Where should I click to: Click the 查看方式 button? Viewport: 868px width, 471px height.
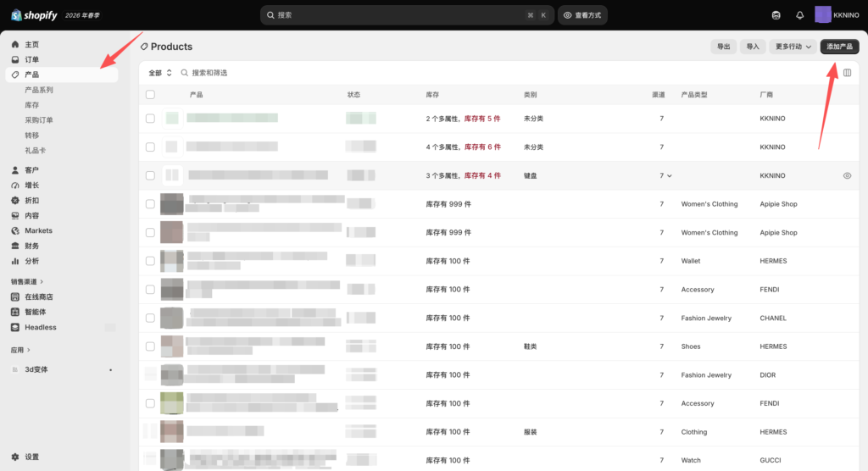(582, 15)
